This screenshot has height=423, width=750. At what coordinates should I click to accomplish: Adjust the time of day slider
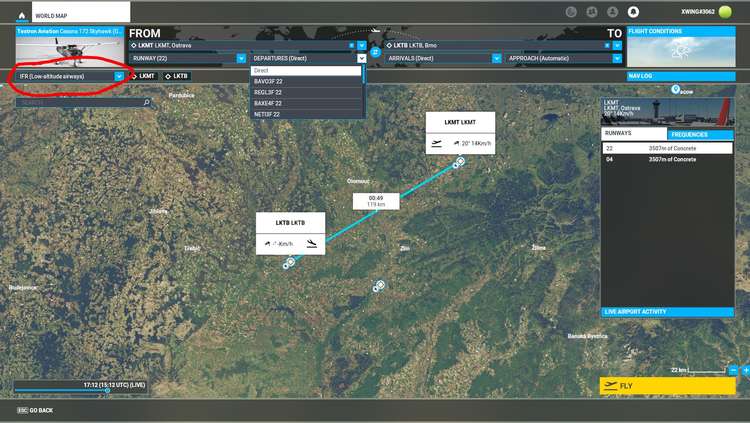point(108,392)
